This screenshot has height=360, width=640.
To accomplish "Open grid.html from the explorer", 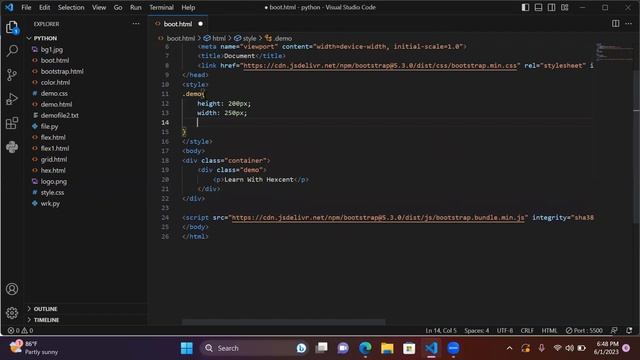I will coord(54,160).
